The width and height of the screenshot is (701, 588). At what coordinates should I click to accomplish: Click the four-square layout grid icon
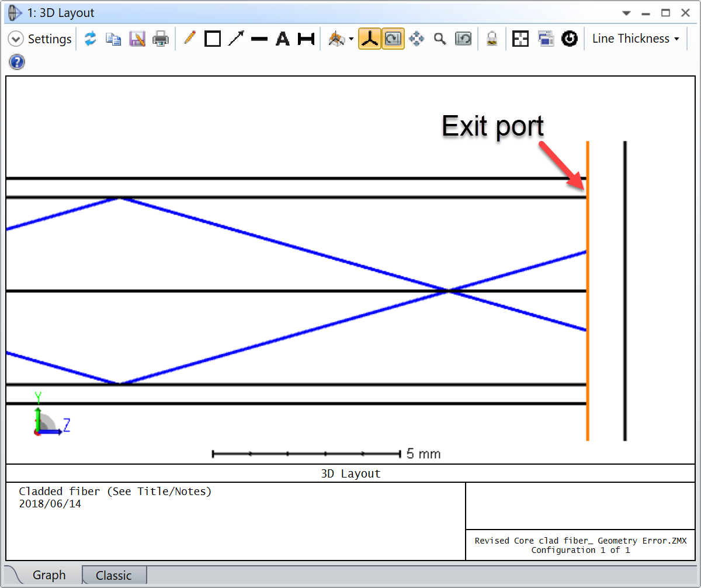520,39
